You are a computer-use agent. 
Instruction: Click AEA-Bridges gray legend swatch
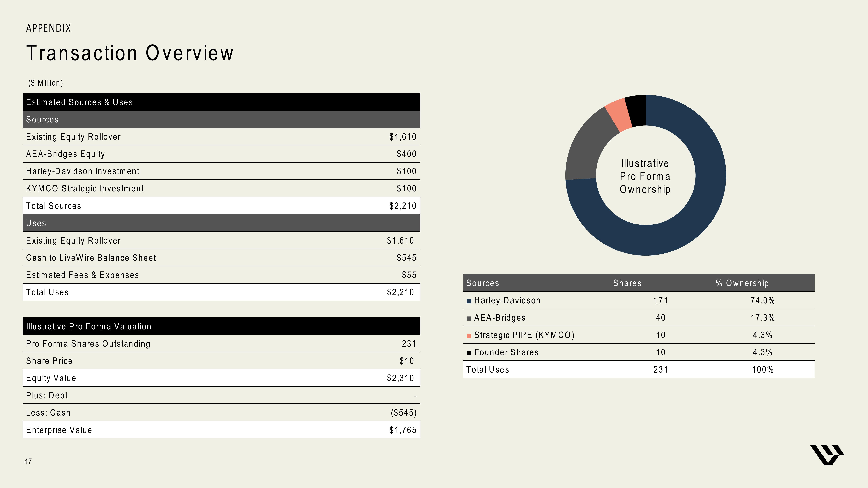[x=469, y=318]
